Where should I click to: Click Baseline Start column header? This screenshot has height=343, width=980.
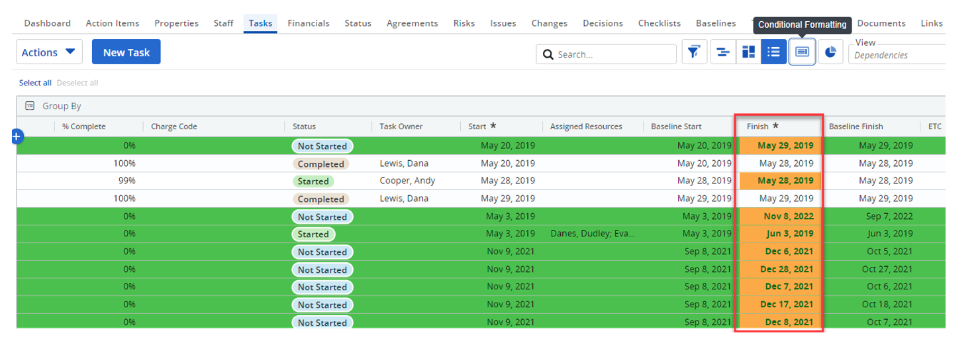click(676, 126)
